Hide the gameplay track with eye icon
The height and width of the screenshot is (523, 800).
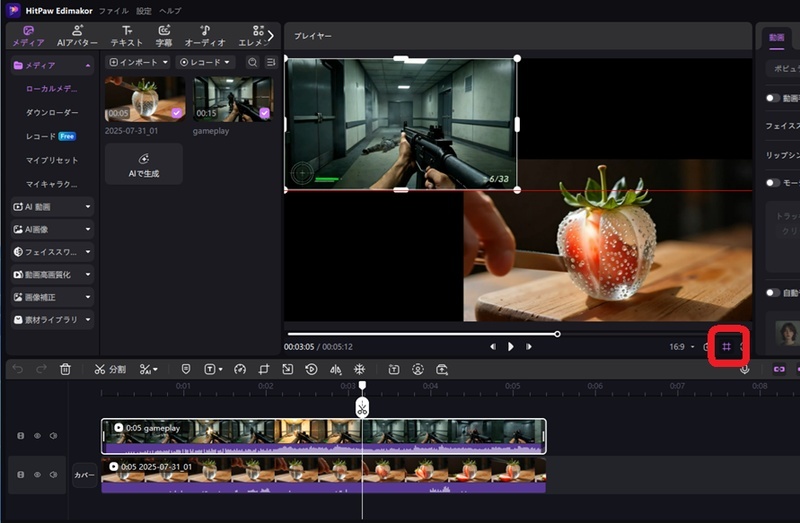[37, 436]
